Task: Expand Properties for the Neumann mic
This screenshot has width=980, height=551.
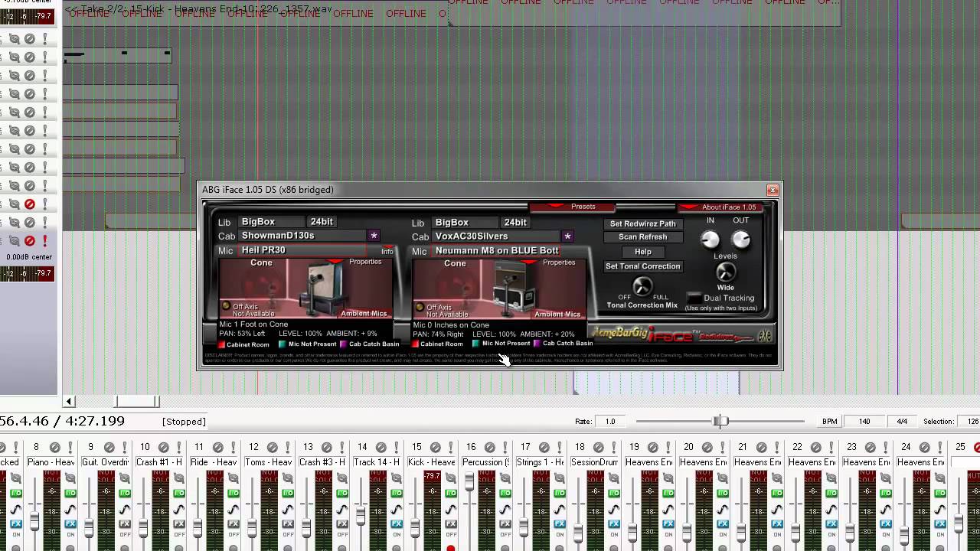Action: tap(559, 262)
